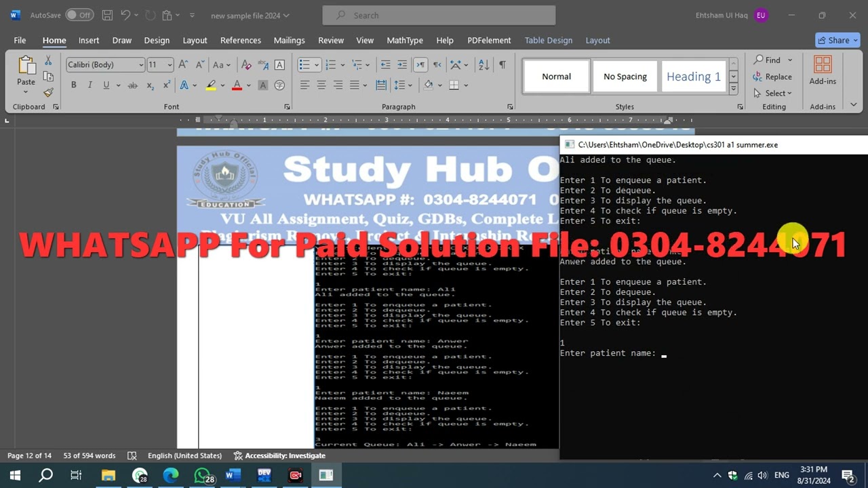
Task: Toggle Italic formatting
Action: pyautogui.click(x=90, y=85)
